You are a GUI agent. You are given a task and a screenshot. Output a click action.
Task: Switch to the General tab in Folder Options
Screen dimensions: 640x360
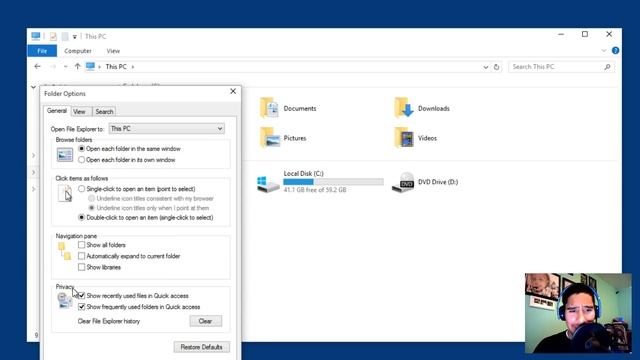click(57, 111)
